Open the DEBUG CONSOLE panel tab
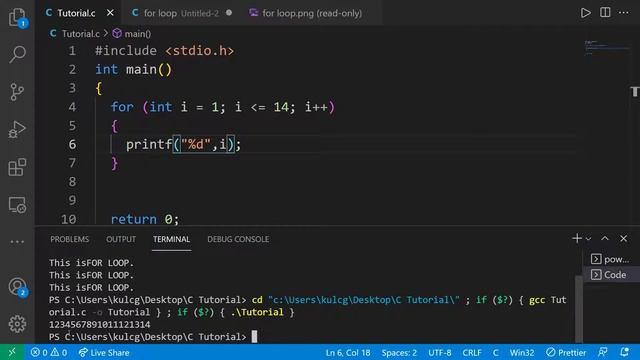The image size is (640, 360). 238,239
